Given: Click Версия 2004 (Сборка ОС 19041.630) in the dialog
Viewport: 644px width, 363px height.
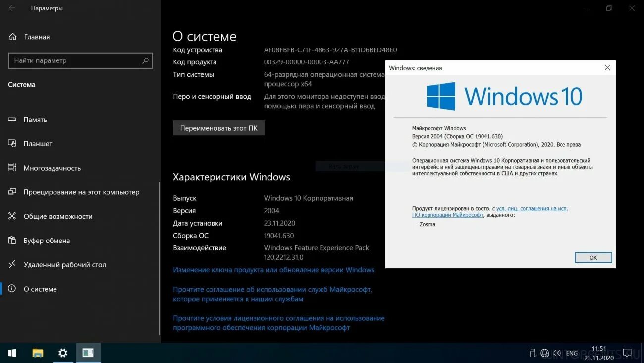Looking at the screenshot, I should point(457,136).
